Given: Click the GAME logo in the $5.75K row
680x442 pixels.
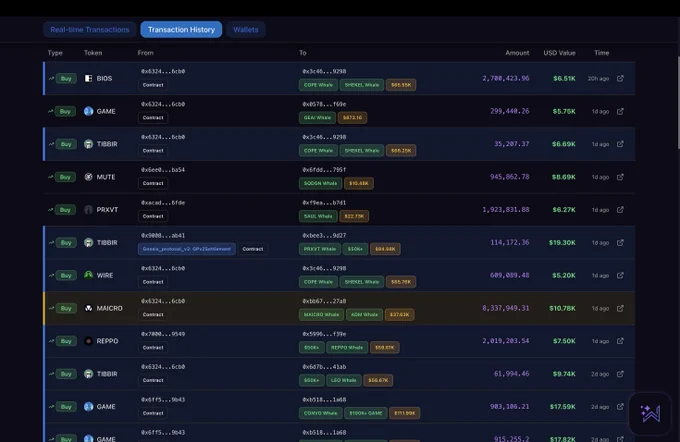Looking at the screenshot, I should [x=88, y=111].
